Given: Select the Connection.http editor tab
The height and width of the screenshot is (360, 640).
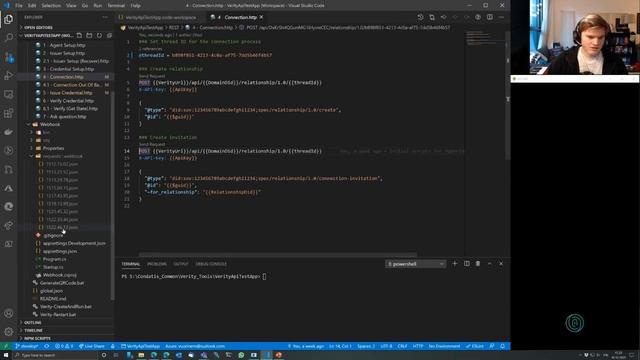Looking at the screenshot, I should (x=237, y=17).
